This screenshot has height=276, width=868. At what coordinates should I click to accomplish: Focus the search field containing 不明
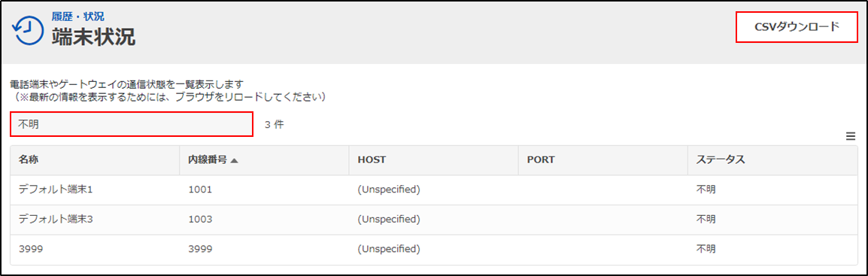132,124
